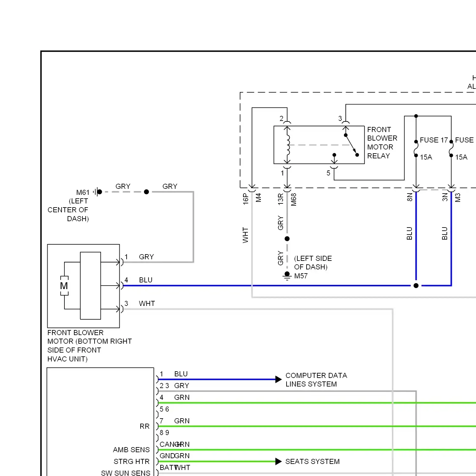Select the motor M symbol
The height and width of the screenshot is (476, 476).
point(64,286)
